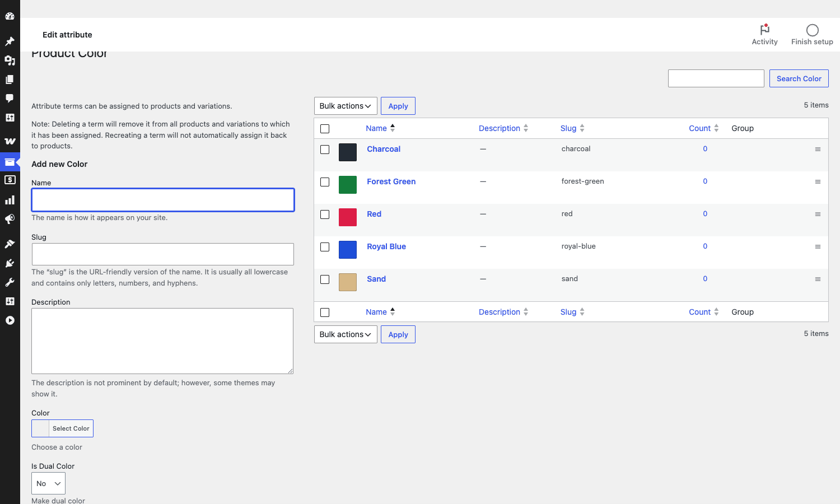Viewport: 840px width, 504px height.
Task: Grab the drag handle on the Charcoal row
Action: click(x=818, y=150)
